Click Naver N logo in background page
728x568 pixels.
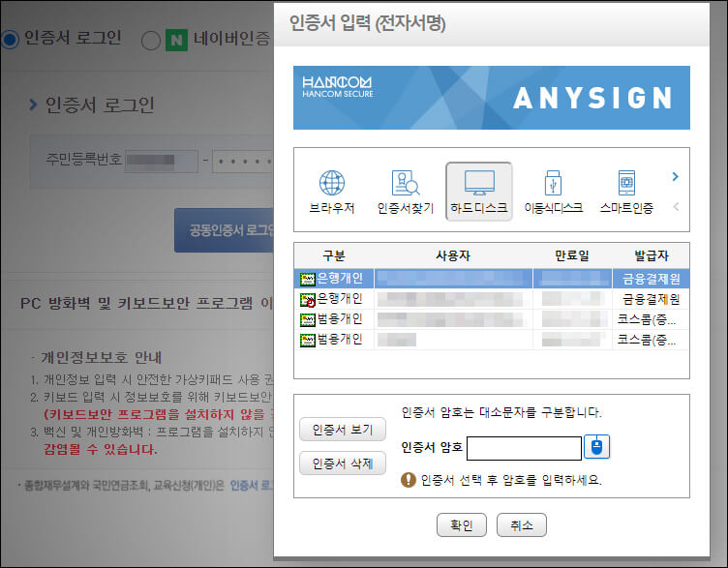[x=176, y=40]
